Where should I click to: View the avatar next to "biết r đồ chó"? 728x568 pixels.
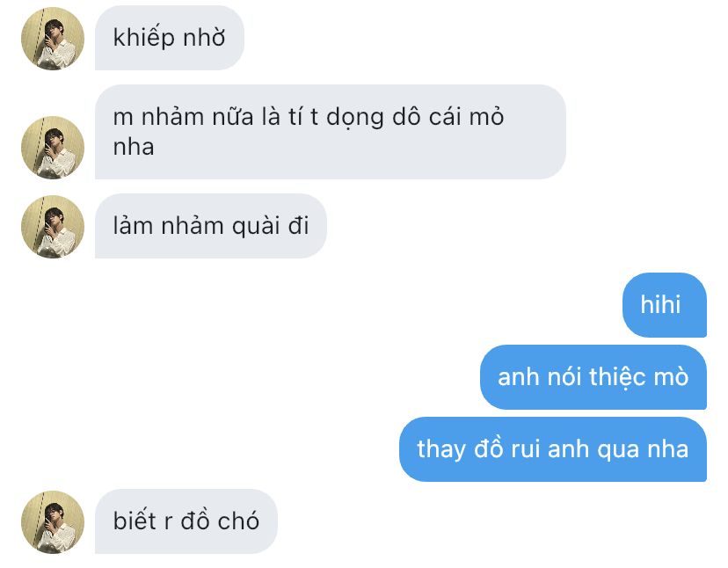pyautogui.click(x=53, y=522)
